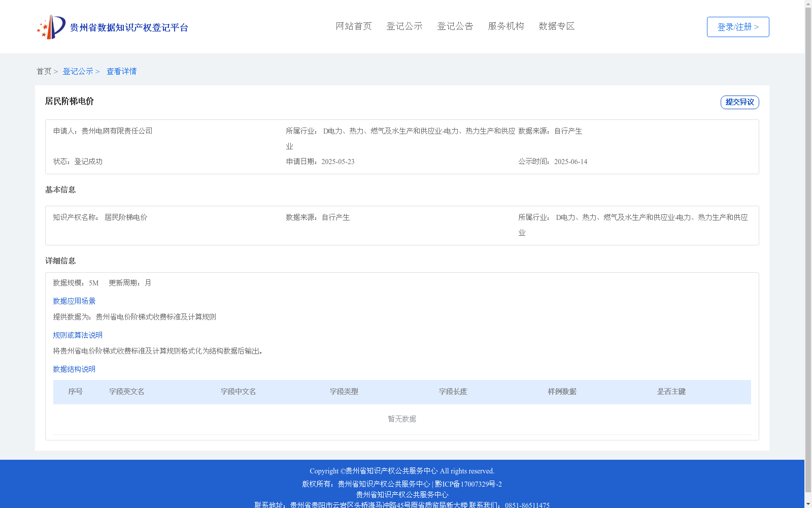Click the 数据结构说明 heading
Image resolution: width=812 pixels, height=508 pixels.
pos(74,369)
